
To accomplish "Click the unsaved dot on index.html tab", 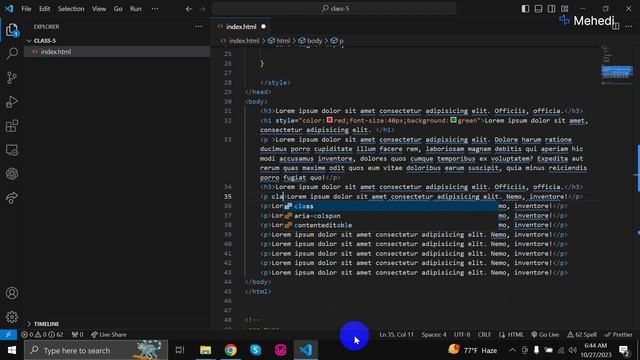I will (263, 27).
